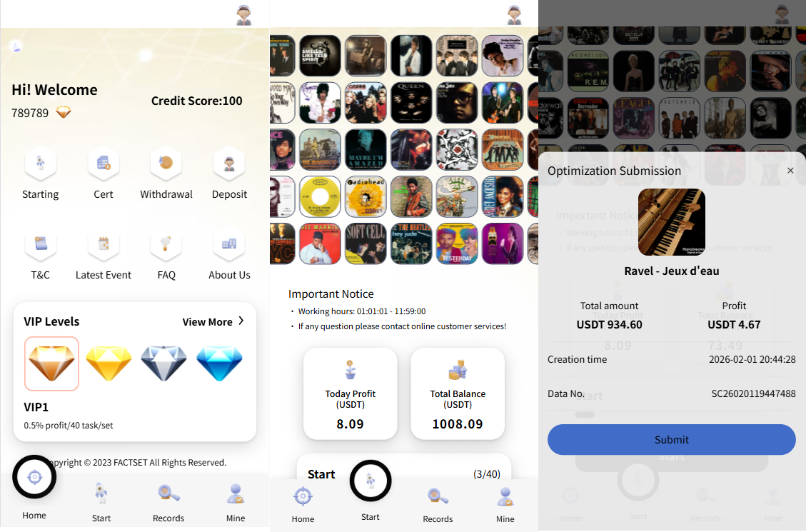Screen dimensions: 806x532
Task: Close the Optimization Submission dialog
Action: pos(790,171)
